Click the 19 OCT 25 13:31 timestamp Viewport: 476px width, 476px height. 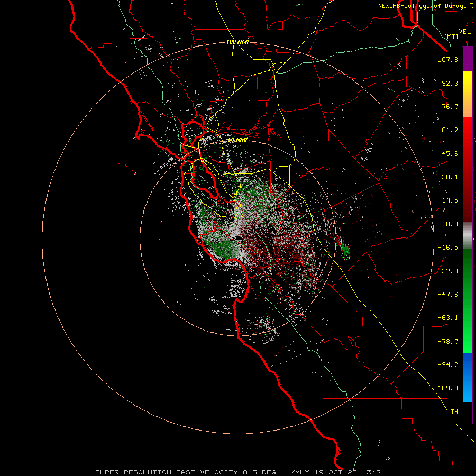[350, 472]
